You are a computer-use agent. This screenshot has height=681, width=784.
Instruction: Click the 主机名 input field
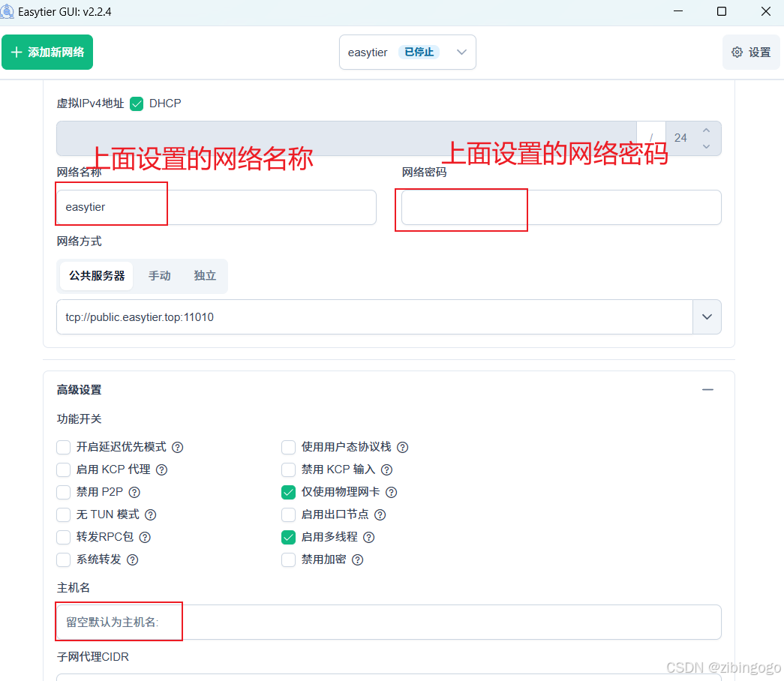(389, 622)
